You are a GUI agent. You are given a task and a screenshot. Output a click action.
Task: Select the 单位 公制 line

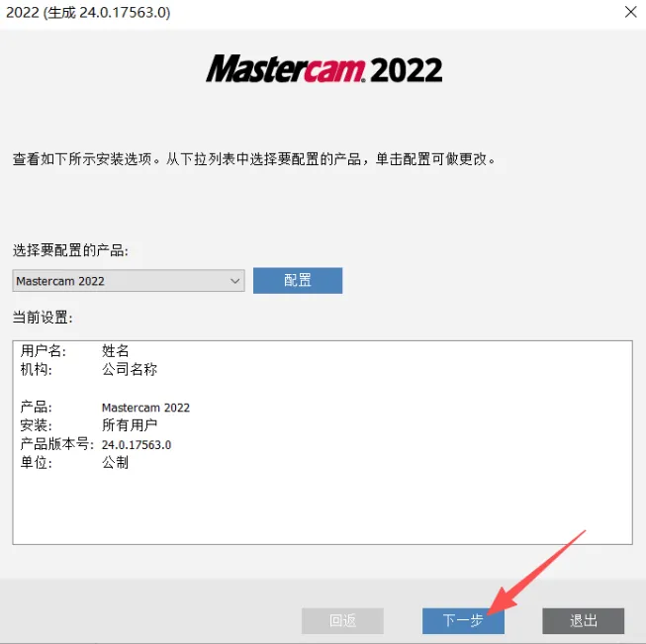pyautogui.click(x=74, y=463)
